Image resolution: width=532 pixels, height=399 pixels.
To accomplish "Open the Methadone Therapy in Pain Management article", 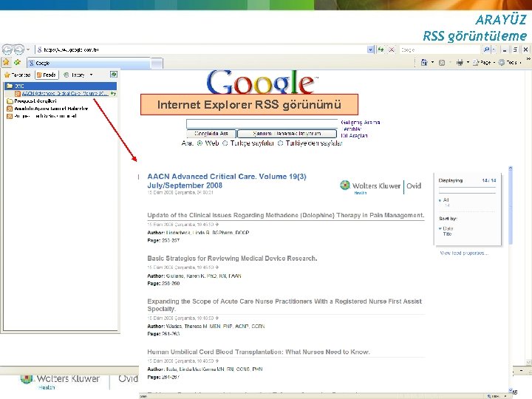I will pyautogui.click(x=286, y=215).
